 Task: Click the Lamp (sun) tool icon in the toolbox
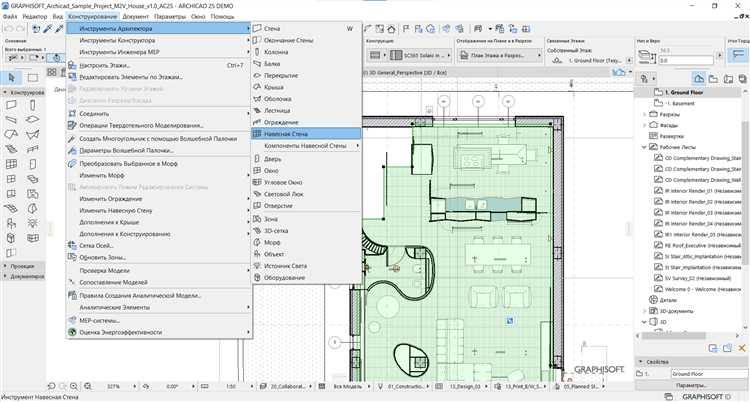pyautogui.click(x=33, y=223)
